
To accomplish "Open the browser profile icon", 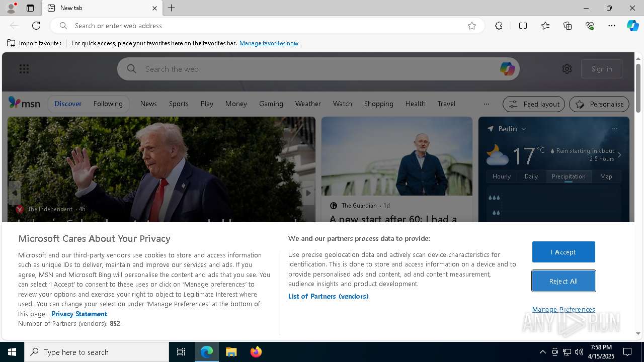I will coord(11,8).
